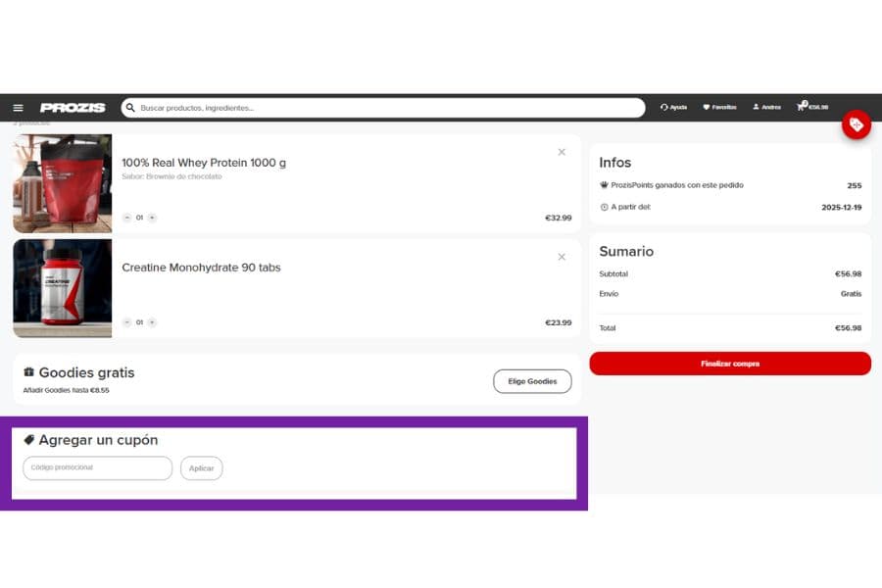Image resolution: width=882 pixels, height=588 pixels.
Task: Click the 'Elige Goodies' button
Action: [x=532, y=381]
